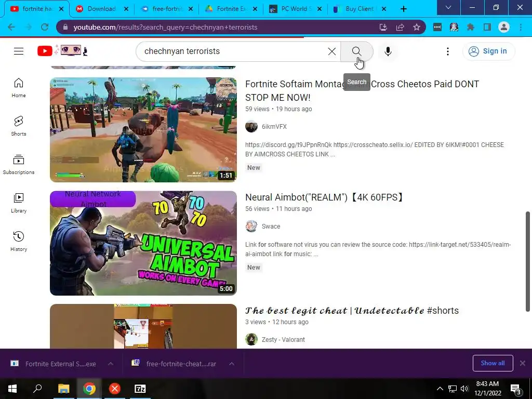Image resolution: width=532 pixels, height=399 pixels.
Task: Open File Explorer from the taskbar
Action: click(63, 389)
